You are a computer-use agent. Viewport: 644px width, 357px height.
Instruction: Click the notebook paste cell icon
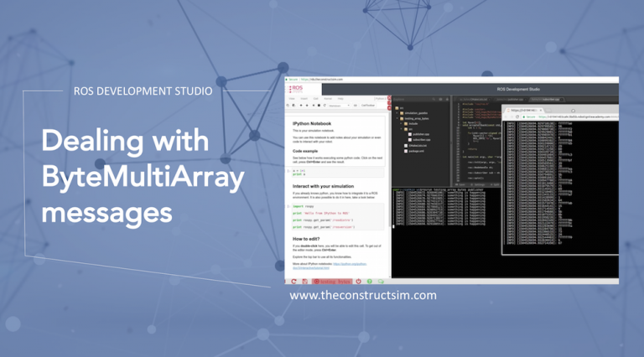293,106
